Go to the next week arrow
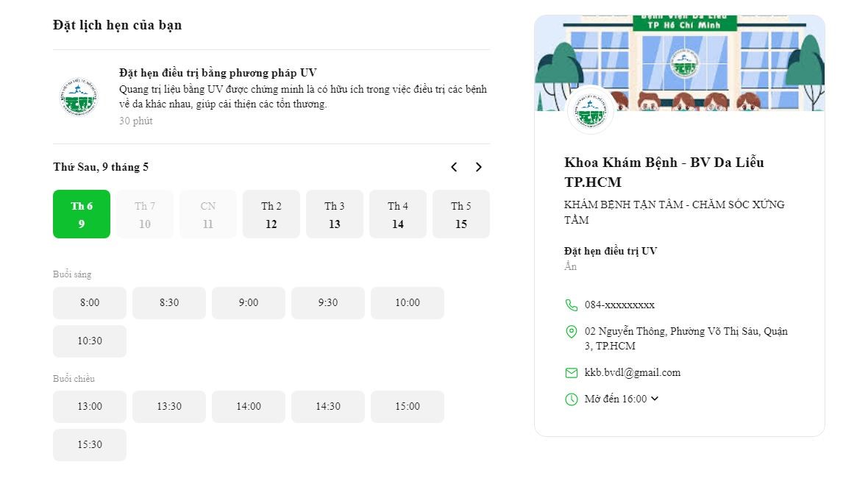 click(478, 167)
